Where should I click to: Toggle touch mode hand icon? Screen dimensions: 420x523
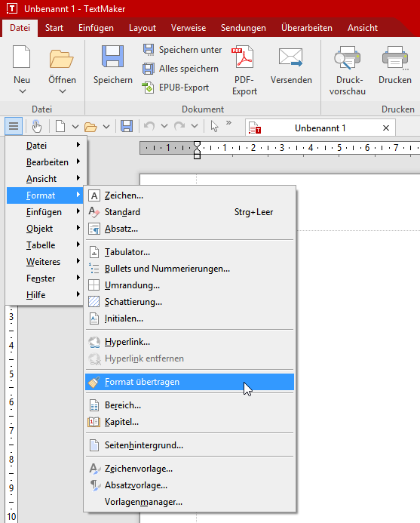click(x=36, y=126)
